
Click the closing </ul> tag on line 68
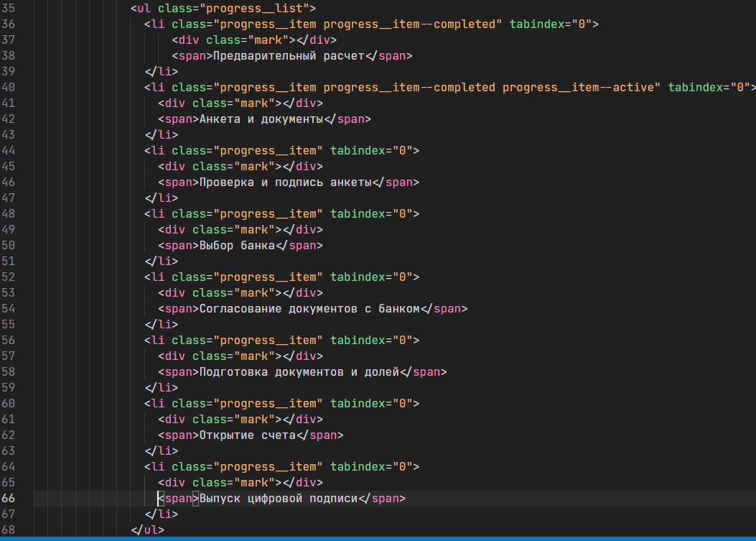147,530
